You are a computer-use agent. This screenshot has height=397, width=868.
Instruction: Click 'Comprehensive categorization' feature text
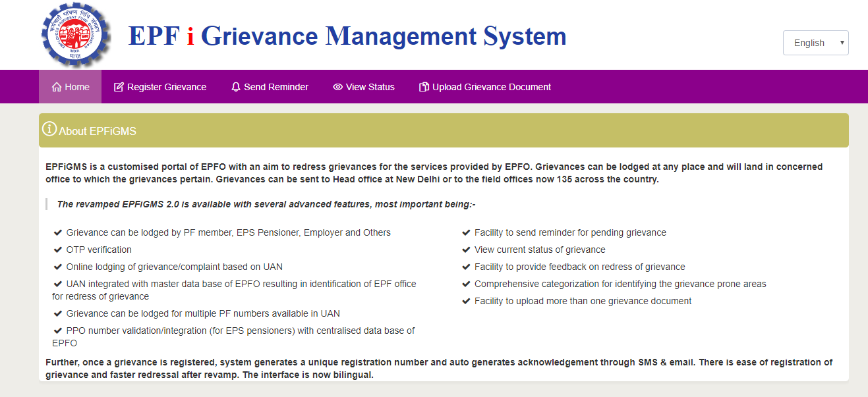(x=620, y=284)
